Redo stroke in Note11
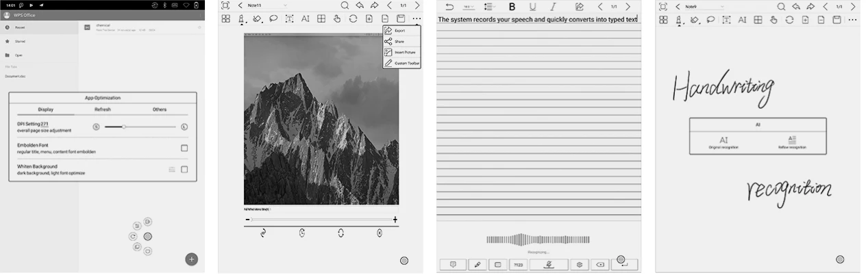 (374, 5)
